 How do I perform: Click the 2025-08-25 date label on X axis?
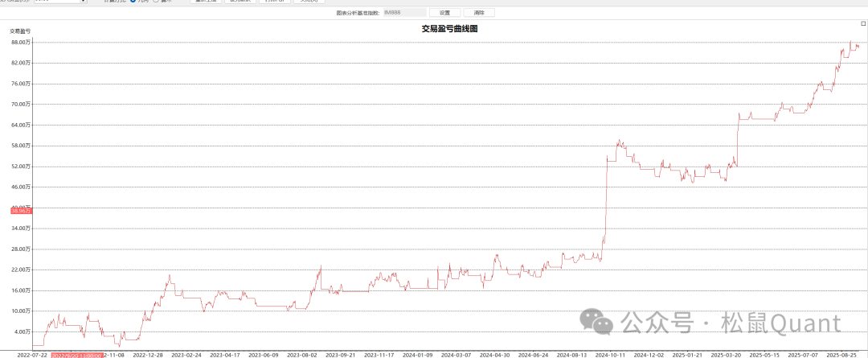pos(847,354)
